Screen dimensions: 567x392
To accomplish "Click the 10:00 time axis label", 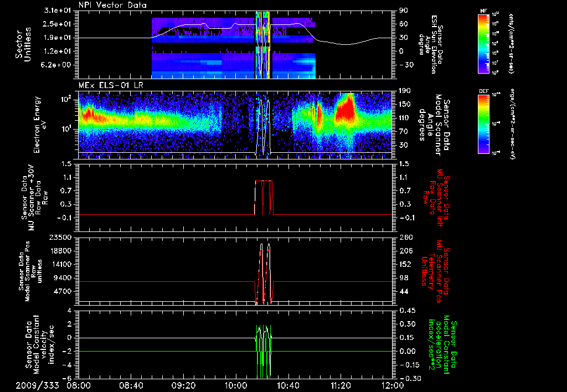I will (x=236, y=386).
